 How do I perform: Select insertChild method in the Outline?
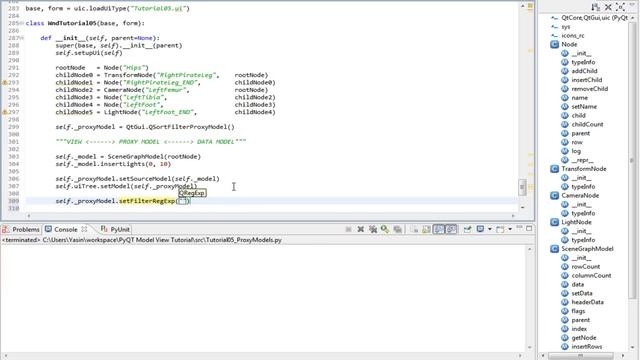point(587,80)
